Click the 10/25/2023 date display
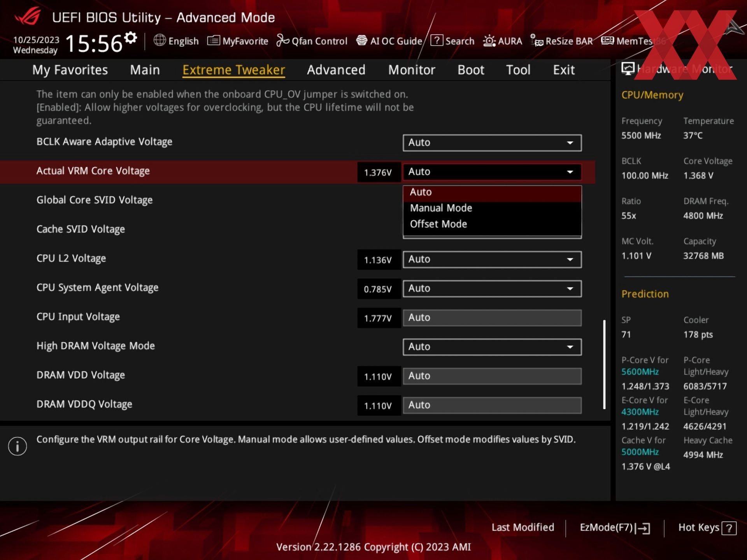 coord(36,40)
